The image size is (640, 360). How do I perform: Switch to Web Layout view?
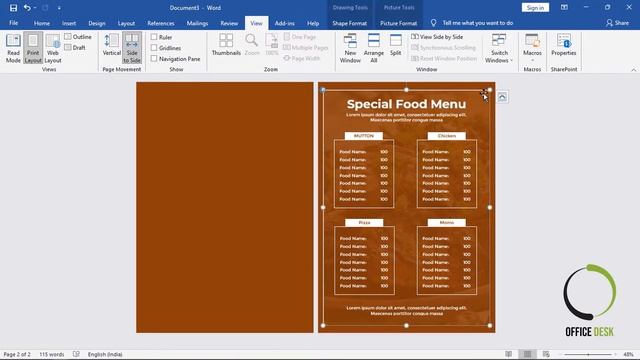click(x=53, y=49)
